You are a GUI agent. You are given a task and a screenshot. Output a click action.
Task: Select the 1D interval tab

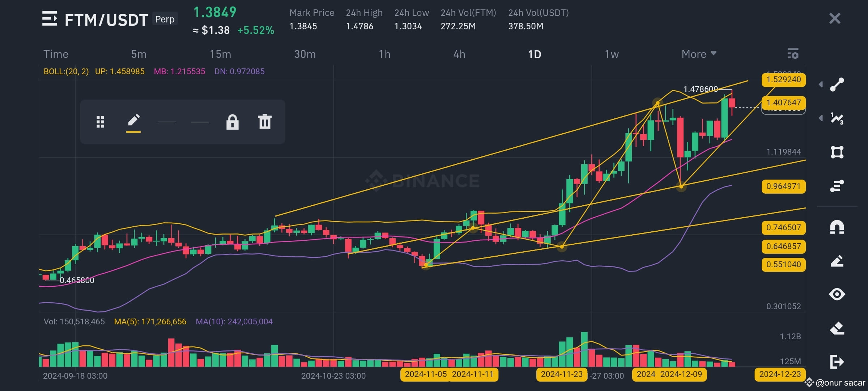click(x=535, y=54)
